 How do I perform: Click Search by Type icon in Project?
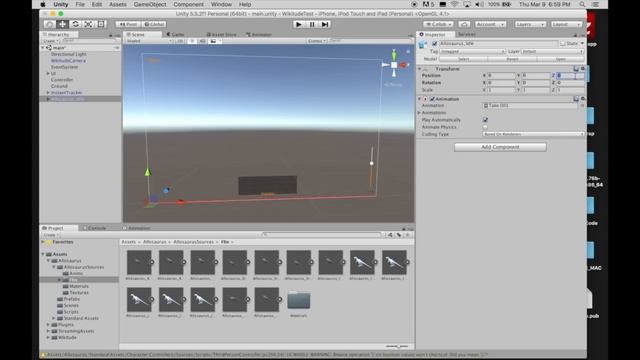[390, 235]
